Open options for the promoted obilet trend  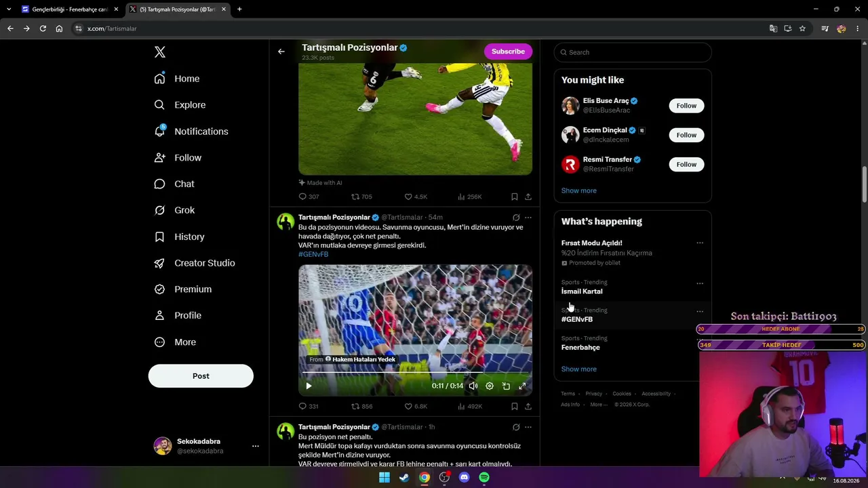700,243
